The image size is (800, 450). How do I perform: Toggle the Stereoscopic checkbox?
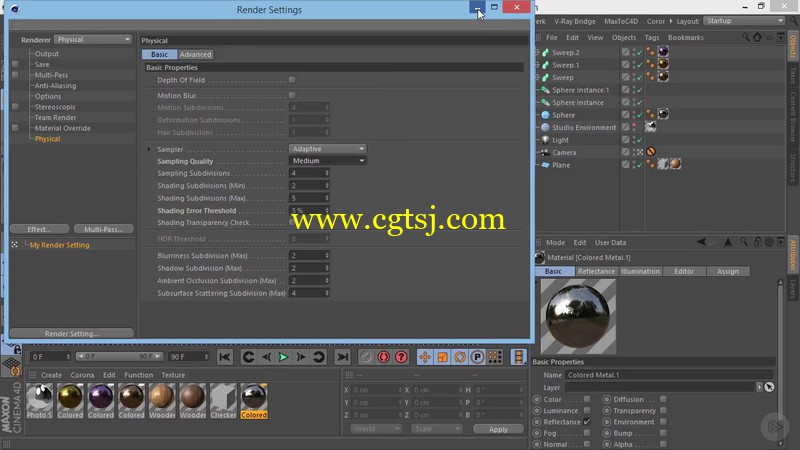pos(15,107)
